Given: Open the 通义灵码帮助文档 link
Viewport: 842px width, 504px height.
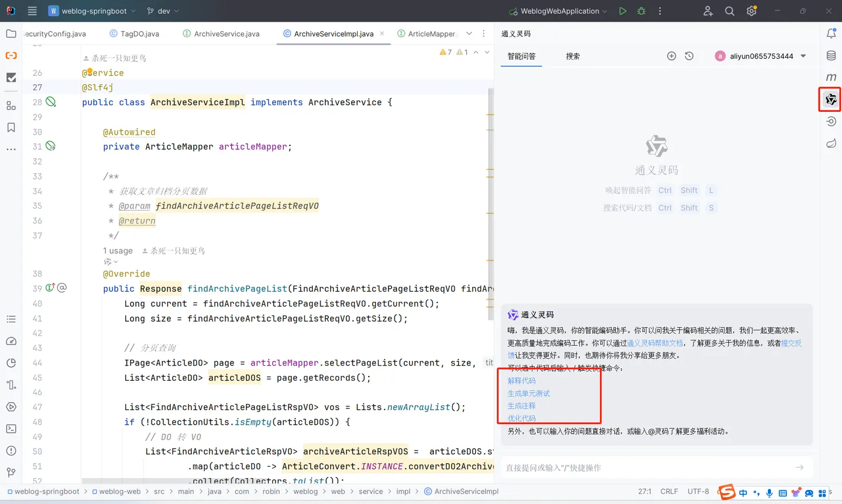Looking at the screenshot, I should click(x=655, y=343).
